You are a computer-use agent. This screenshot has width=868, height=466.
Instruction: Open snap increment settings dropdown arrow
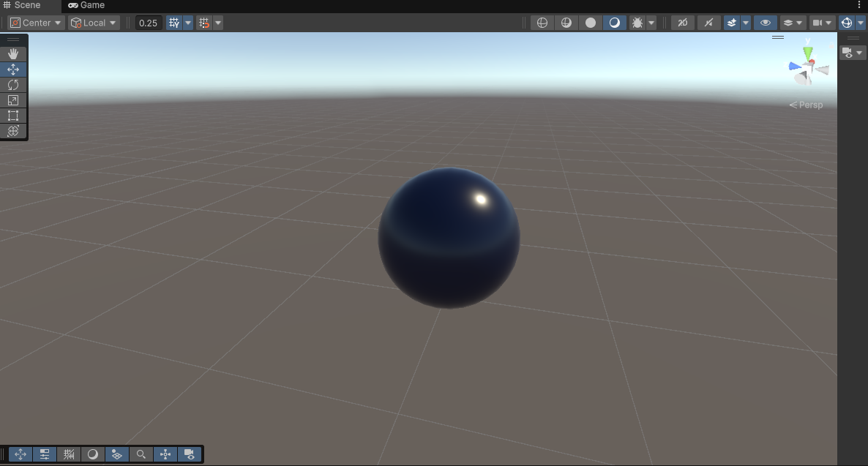[218, 23]
